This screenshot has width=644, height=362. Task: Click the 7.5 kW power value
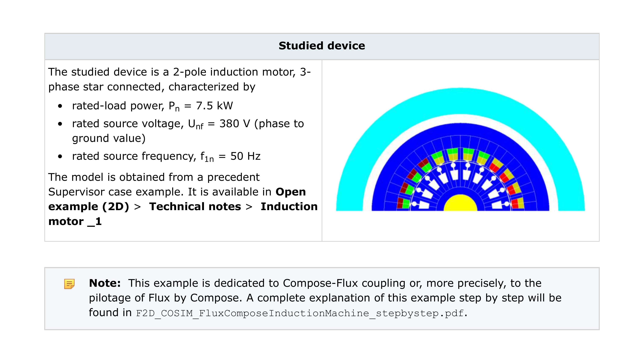(214, 106)
